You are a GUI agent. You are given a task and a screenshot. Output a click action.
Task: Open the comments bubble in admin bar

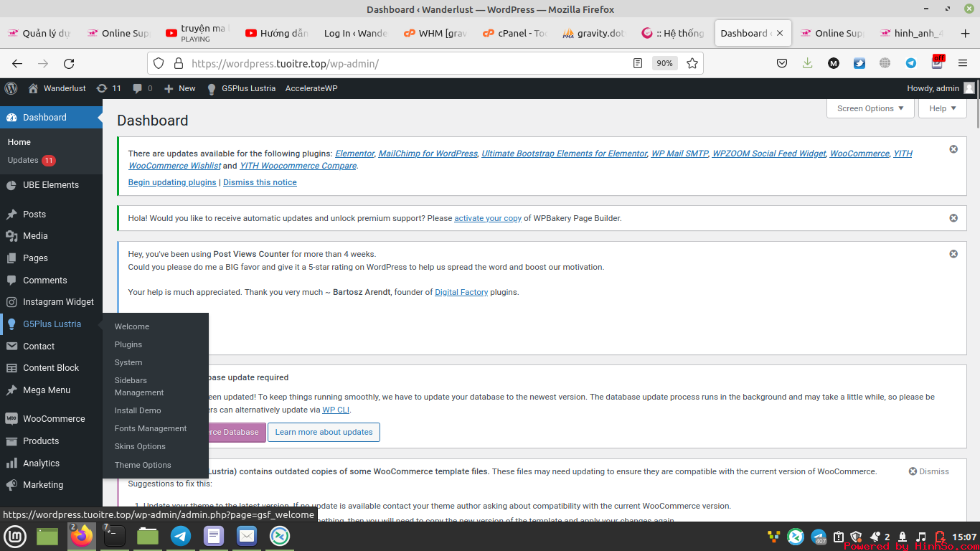[142, 88]
